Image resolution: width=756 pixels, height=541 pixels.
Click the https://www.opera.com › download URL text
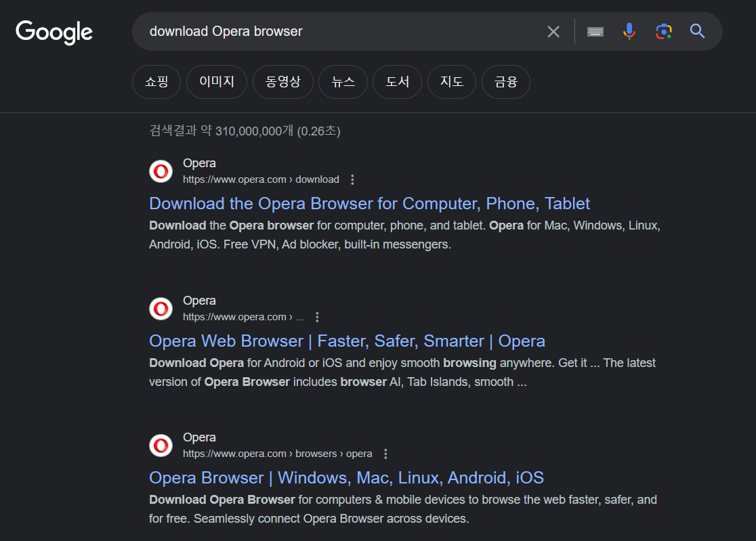[261, 179]
